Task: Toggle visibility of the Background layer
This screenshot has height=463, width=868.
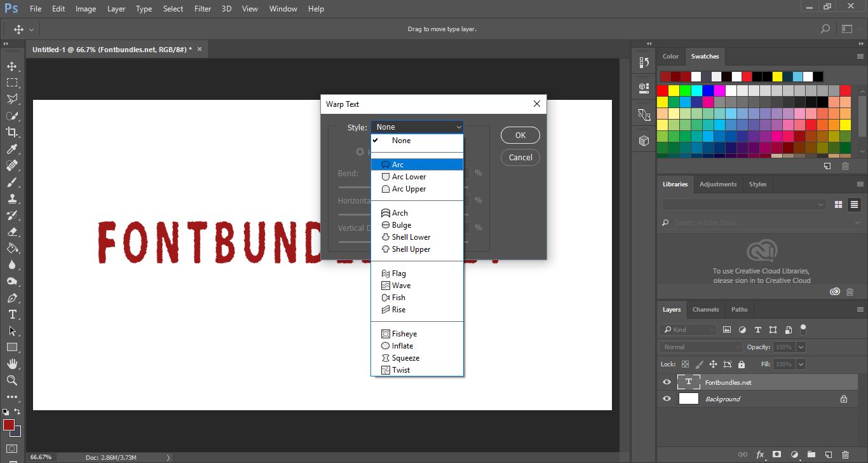Action: [666, 399]
